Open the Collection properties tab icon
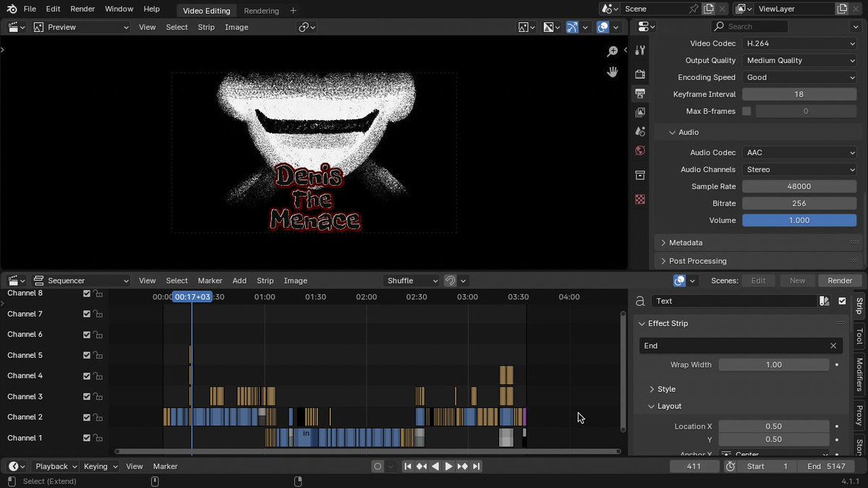 coord(640,175)
